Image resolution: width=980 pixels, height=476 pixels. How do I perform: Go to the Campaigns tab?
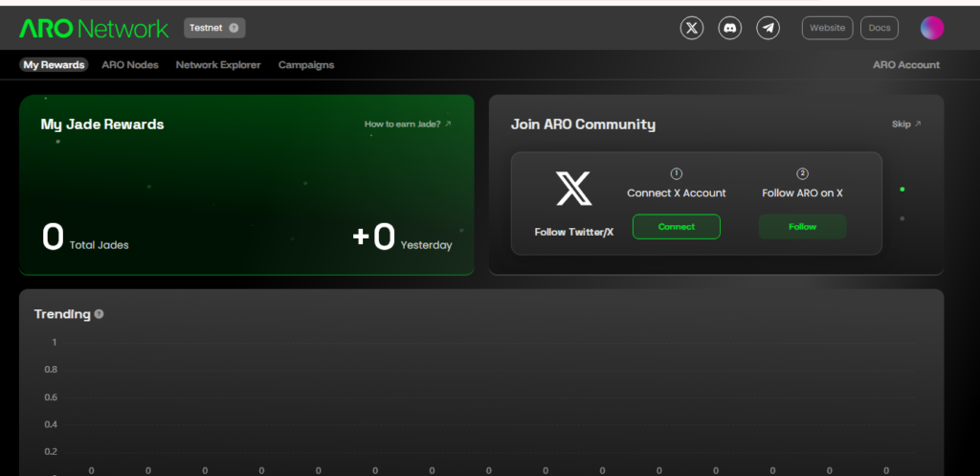306,65
